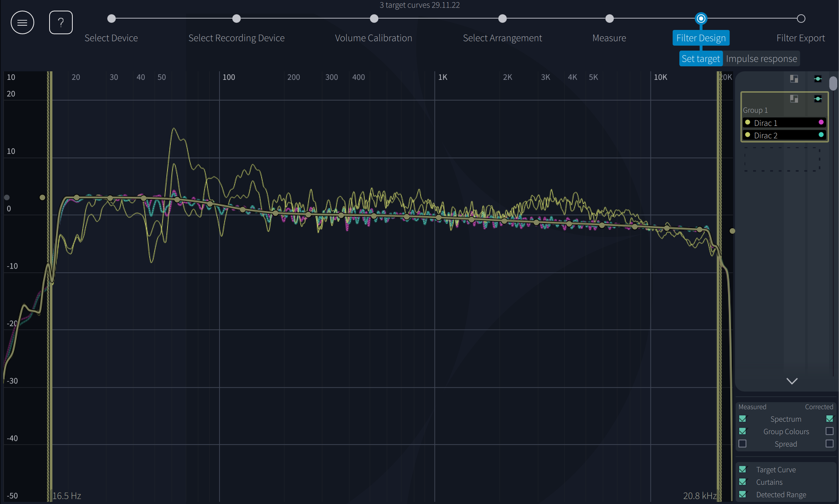839x504 pixels.
Task: Go to the Volume Calibration step
Action: [374, 38]
